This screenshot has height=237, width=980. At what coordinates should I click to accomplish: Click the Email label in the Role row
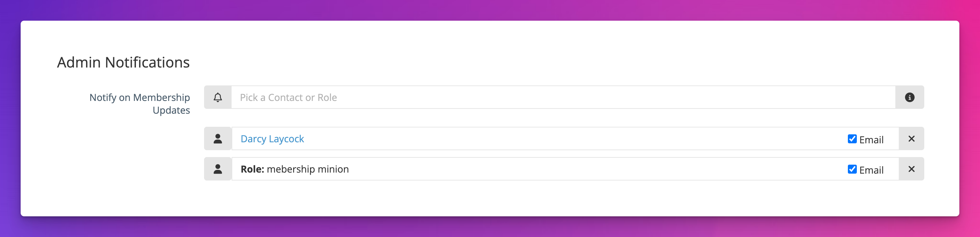pos(871,170)
